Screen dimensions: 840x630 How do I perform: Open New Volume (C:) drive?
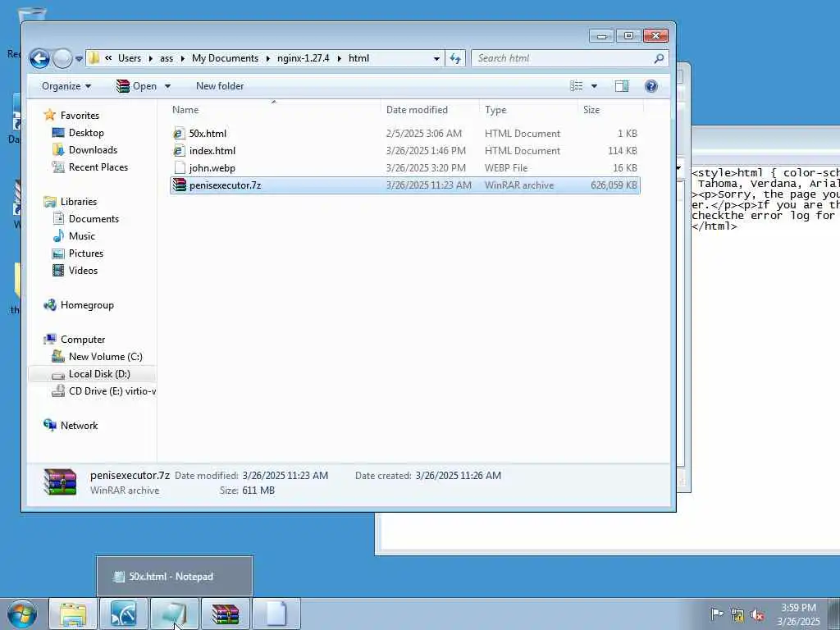click(105, 357)
